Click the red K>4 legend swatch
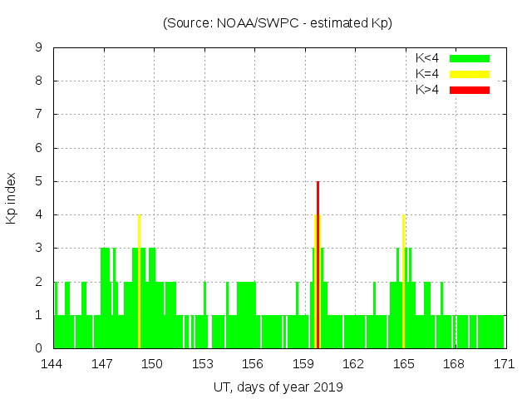532x399 pixels. pos(470,90)
